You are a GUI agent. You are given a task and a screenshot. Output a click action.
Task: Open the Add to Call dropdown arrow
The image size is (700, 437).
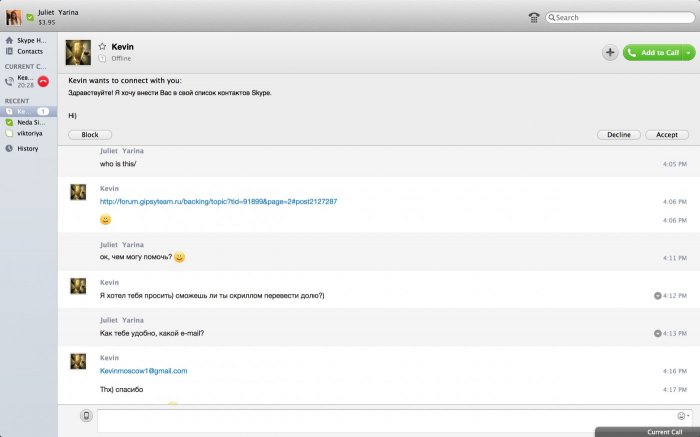(x=688, y=53)
